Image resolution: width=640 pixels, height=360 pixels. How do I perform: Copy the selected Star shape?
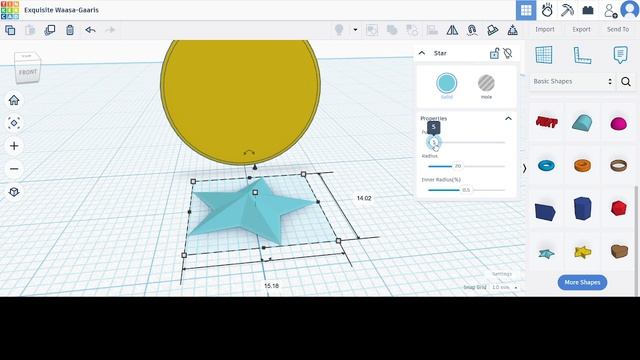pyautogui.click(x=10, y=30)
